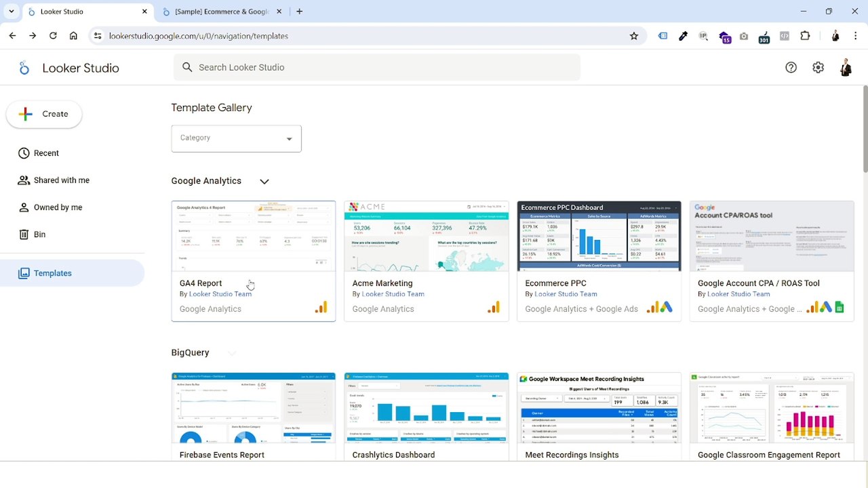Click the Search Looker Studio field
This screenshot has width=868, height=488.
pyautogui.click(x=377, y=68)
